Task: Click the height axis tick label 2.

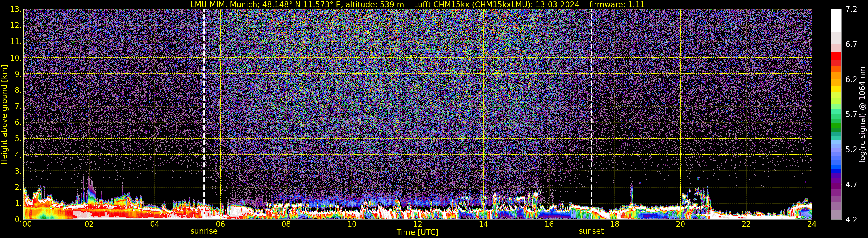Action: [x=18, y=187]
